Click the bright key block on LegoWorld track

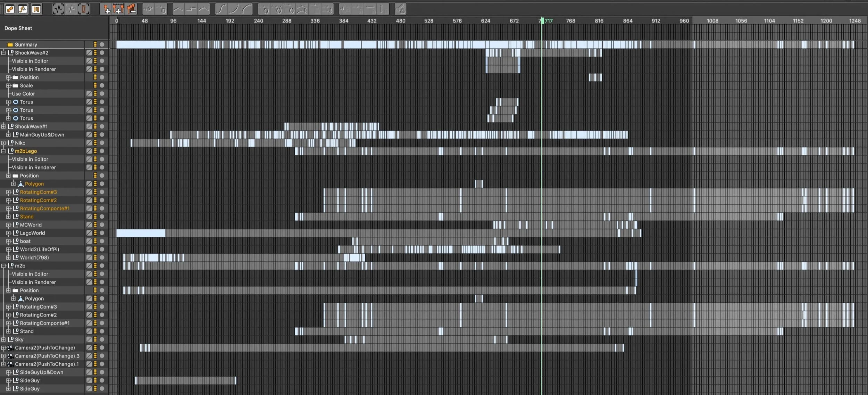(141, 233)
